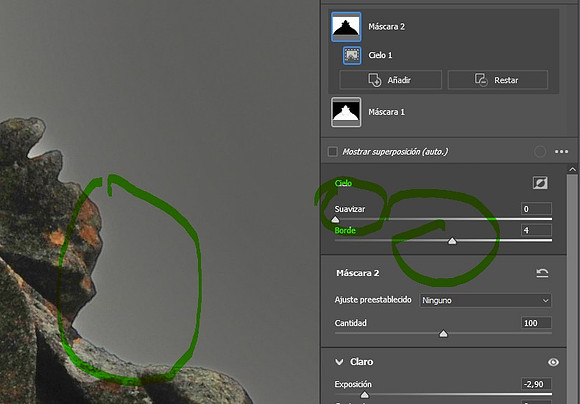This screenshot has width=580, height=404.
Task: Click the Borde value field
Action: pyautogui.click(x=536, y=230)
